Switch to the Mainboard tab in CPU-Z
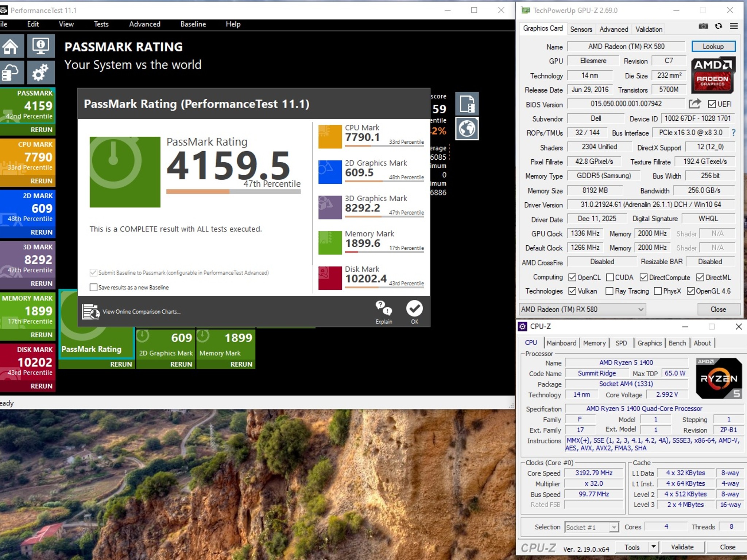Screen dimensions: 747x560 [x=561, y=343]
